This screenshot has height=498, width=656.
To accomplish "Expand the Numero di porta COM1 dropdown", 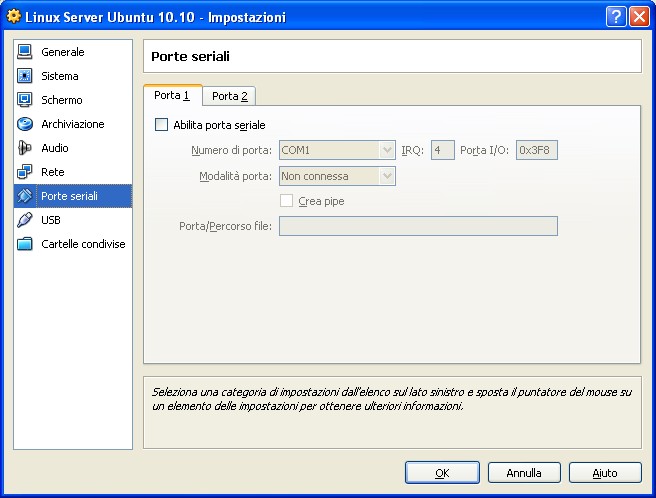I will click(337, 150).
